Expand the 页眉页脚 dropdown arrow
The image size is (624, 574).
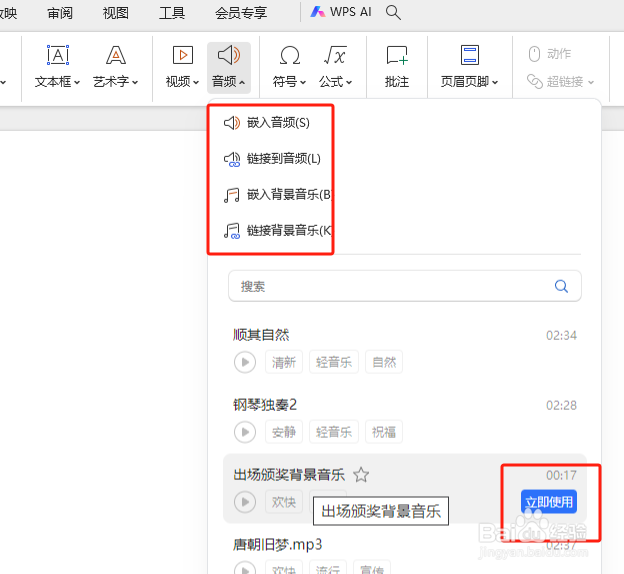495,82
